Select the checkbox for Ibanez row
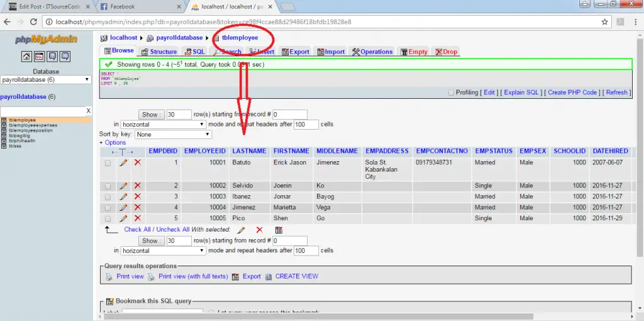The image size is (644, 321). (x=108, y=197)
